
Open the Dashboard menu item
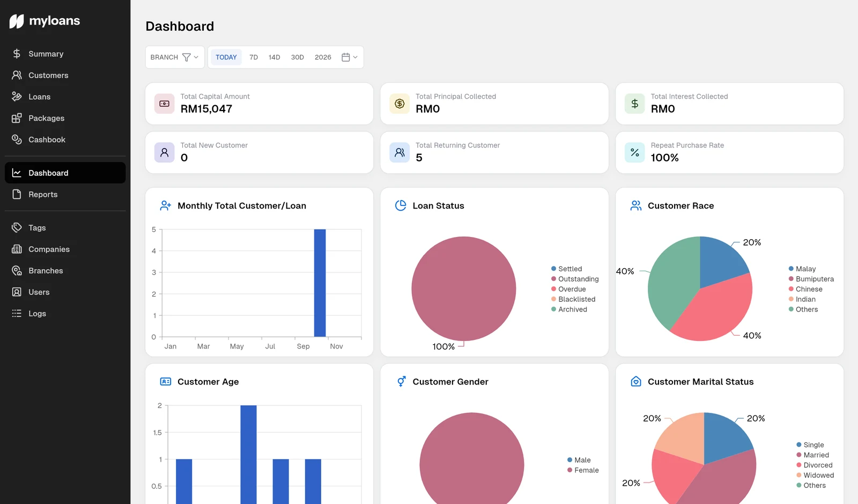(65, 173)
